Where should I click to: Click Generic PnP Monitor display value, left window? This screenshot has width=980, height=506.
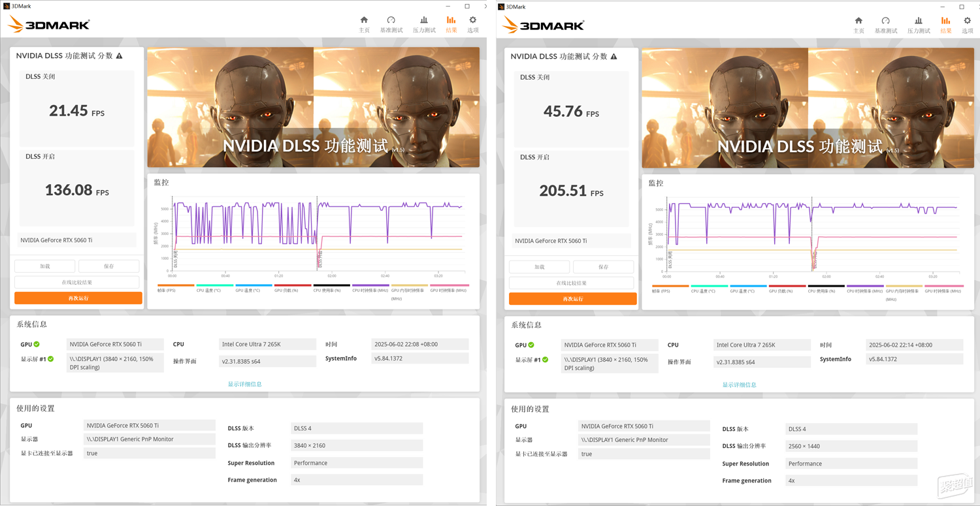pos(150,439)
